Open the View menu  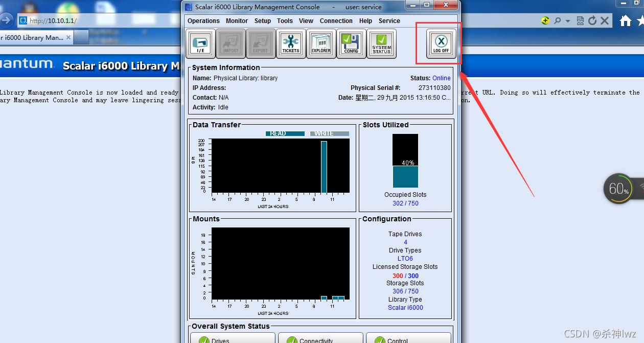coord(306,21)
